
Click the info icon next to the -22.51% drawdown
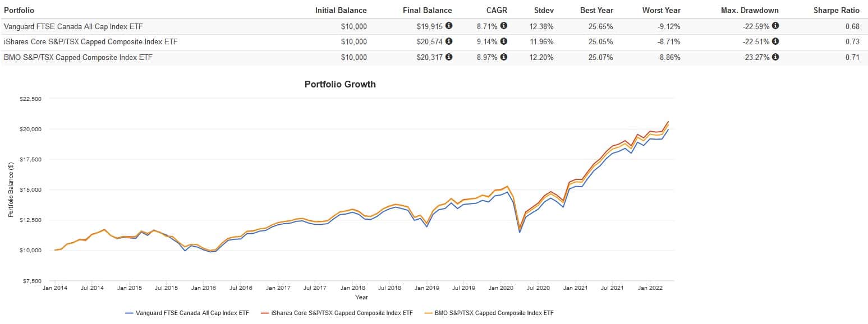775,41
